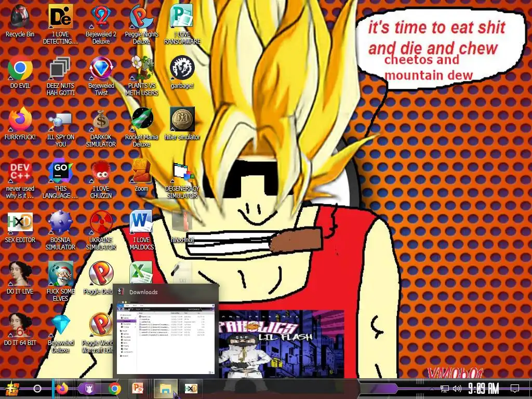This screenshot has width=532, height=399.
Task: Open Firefox from the taskbar
Action: click(x=62, y=389)
